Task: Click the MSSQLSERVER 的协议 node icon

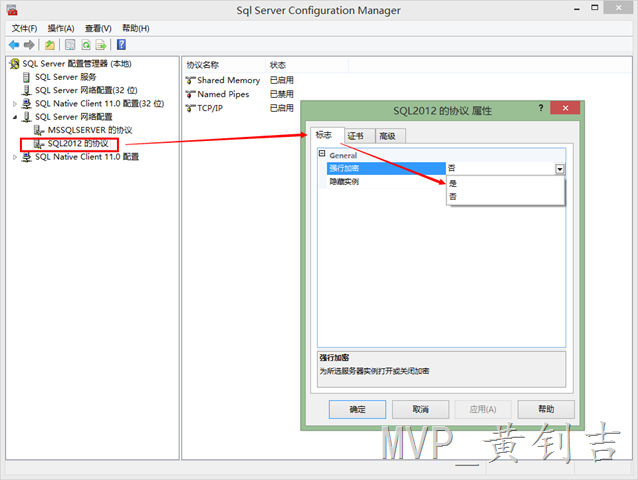Action: point(39,130)
